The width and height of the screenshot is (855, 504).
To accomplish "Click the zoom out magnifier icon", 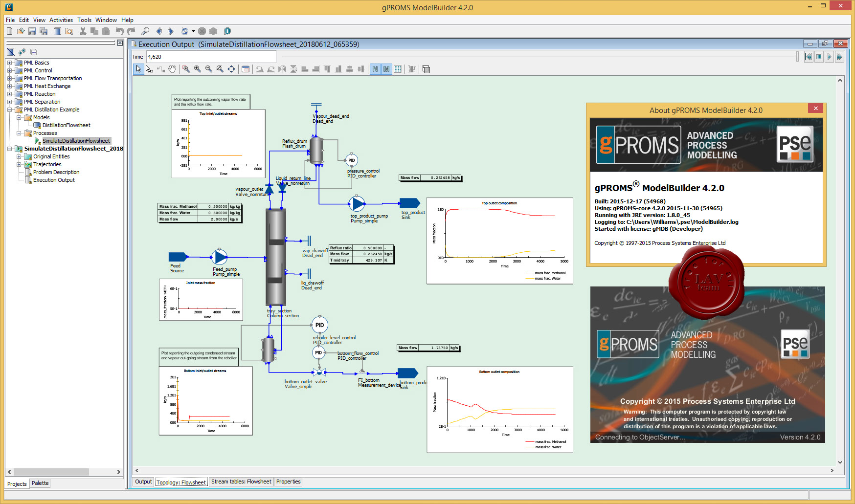I will pos(209,69).
